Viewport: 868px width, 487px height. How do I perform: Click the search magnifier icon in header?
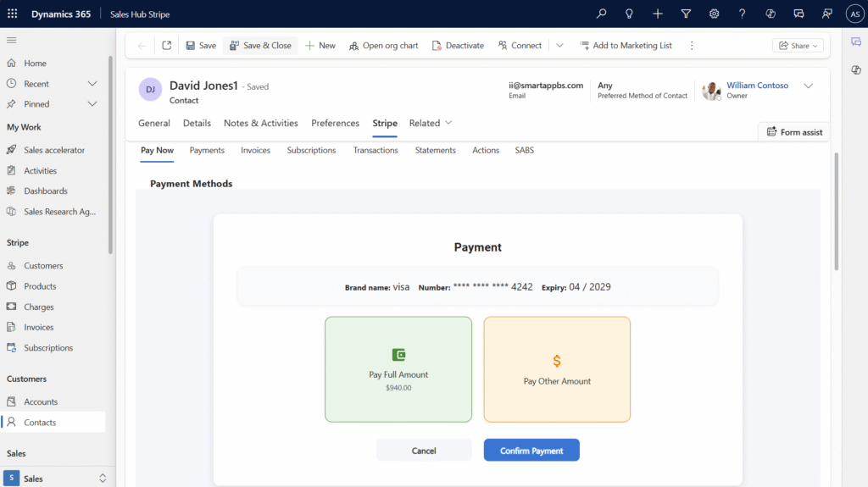[x=602, y=14]
